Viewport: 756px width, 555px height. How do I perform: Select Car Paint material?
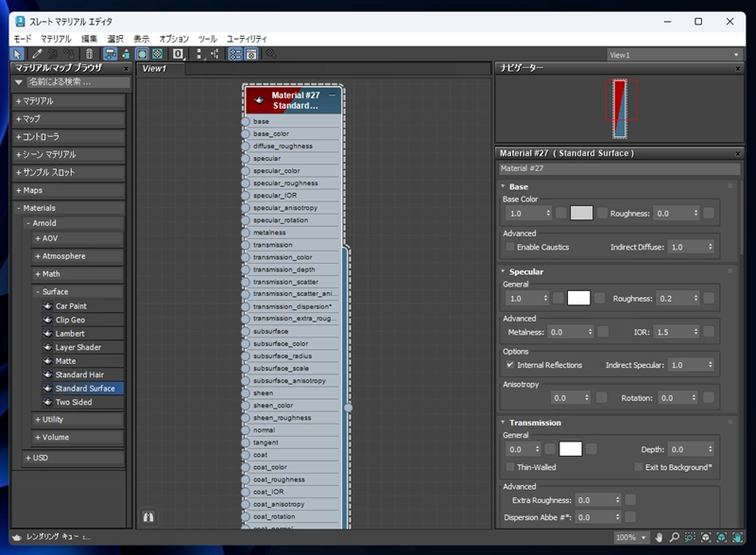click(x=82, y=306)
